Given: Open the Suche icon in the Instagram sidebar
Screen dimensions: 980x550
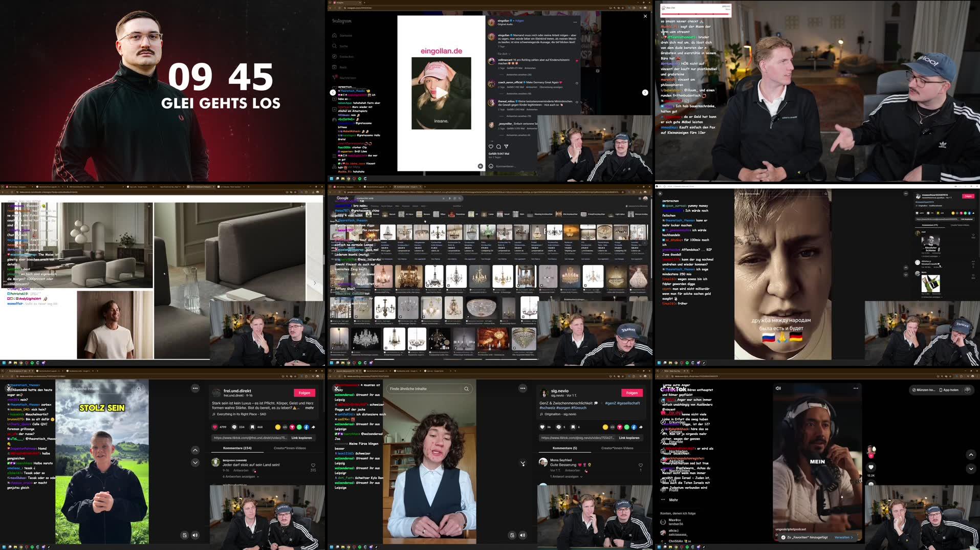Looking at the screenshot, I should tap(334, 46).
